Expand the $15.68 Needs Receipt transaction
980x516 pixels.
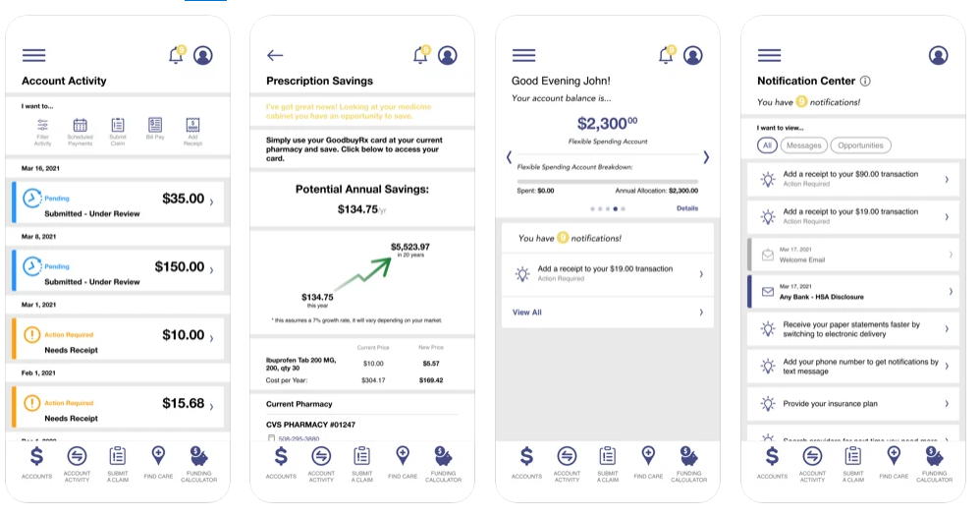click(x=118, y=407)
